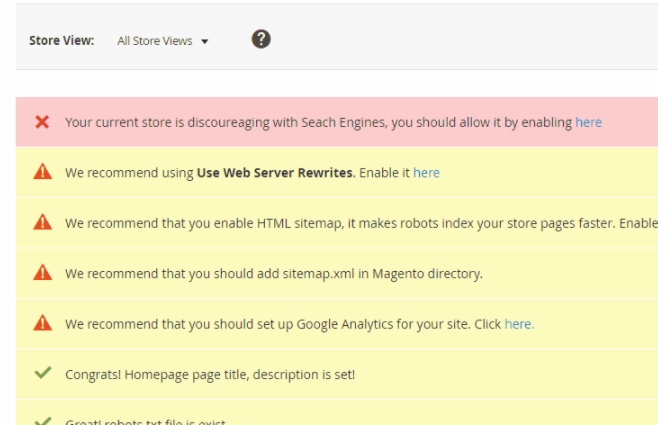Click the arrow beside All Store Views

click(205, 42)
